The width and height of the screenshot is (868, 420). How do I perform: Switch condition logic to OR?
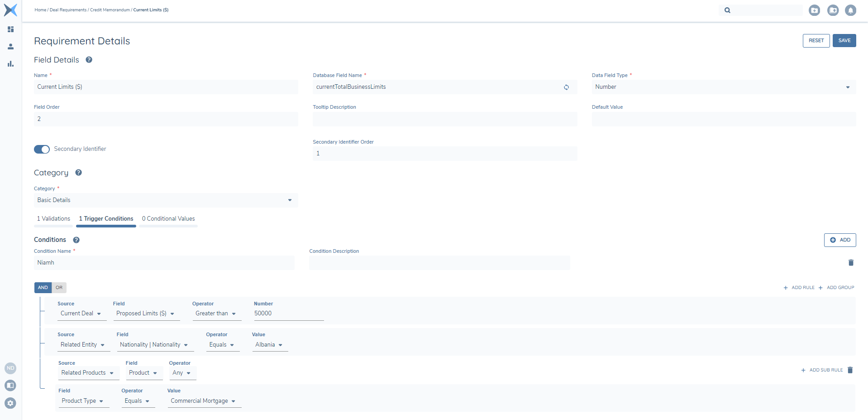[x=59, y=288]
